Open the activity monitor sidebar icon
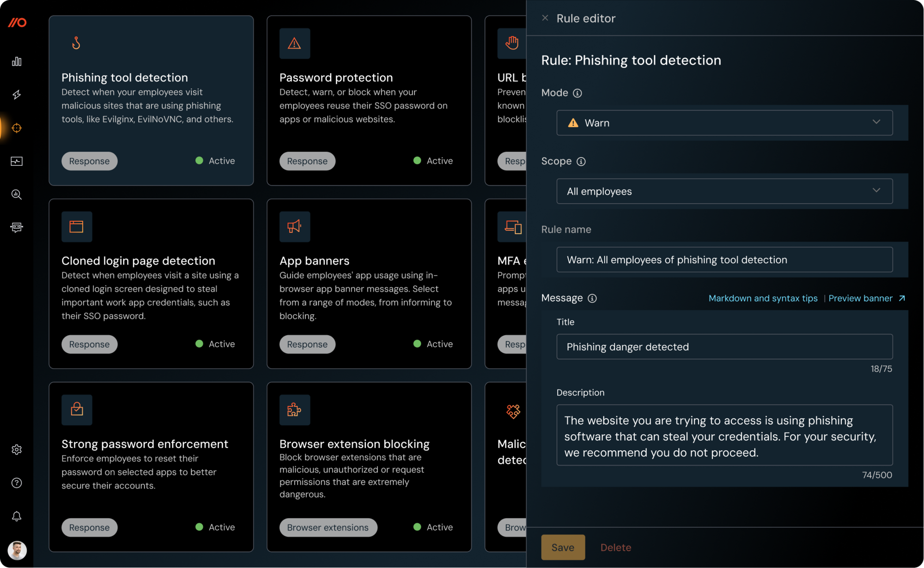The height and width of the screenshot is (568, 924). coord(17,161)
